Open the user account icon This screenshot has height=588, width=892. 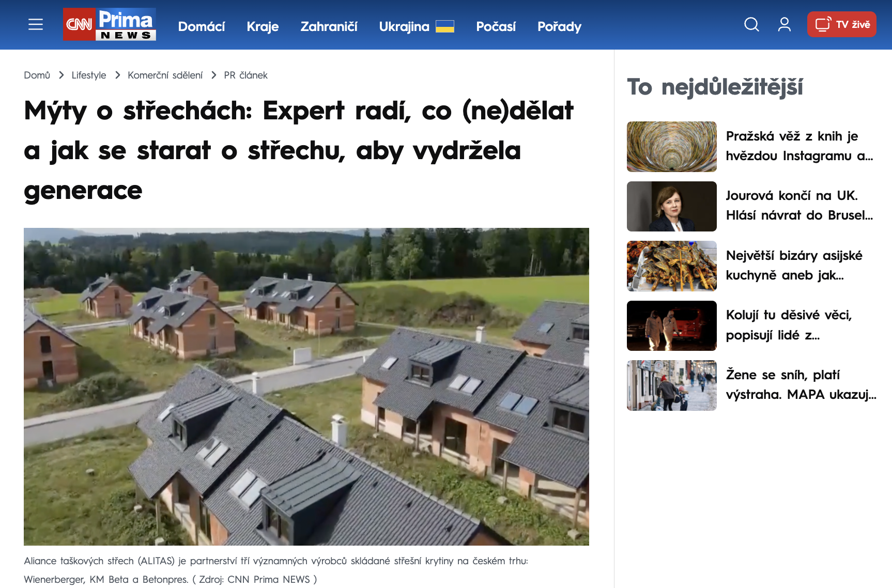(x=783, y=24)
